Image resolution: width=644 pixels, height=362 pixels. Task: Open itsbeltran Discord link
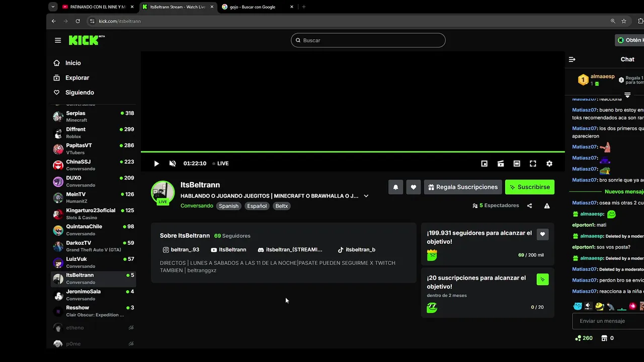[x=290, y=249]
